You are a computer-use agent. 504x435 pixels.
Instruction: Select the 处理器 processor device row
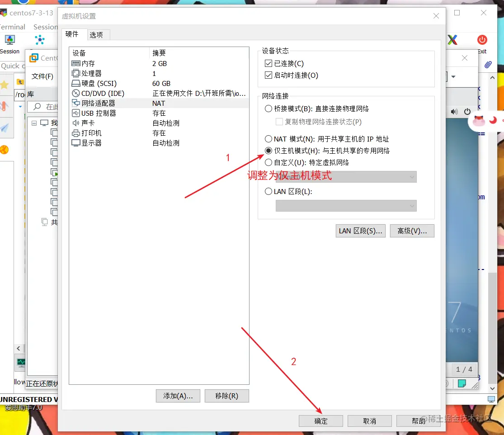(x=159, y=74)
